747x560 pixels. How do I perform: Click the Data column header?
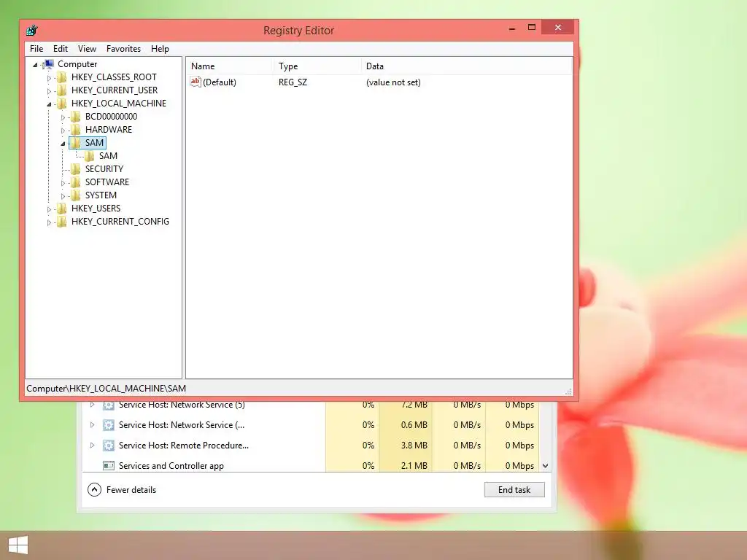[466, 66]
